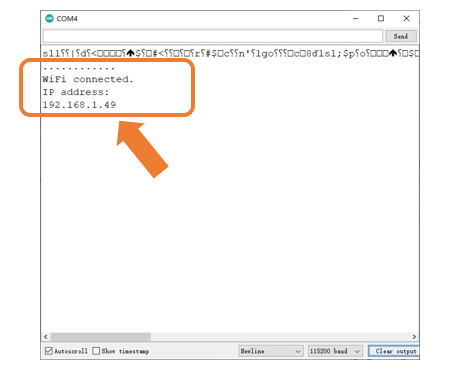Maximize the COM4 serial monitor window
Screen dimensions: 457x372
point(381,18)
